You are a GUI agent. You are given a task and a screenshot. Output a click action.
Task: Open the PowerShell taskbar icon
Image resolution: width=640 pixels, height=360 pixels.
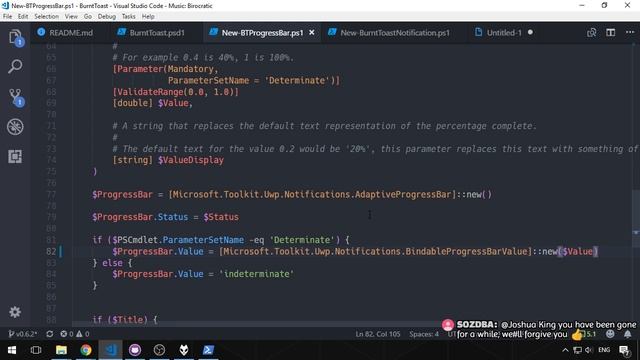pos(208,350)
